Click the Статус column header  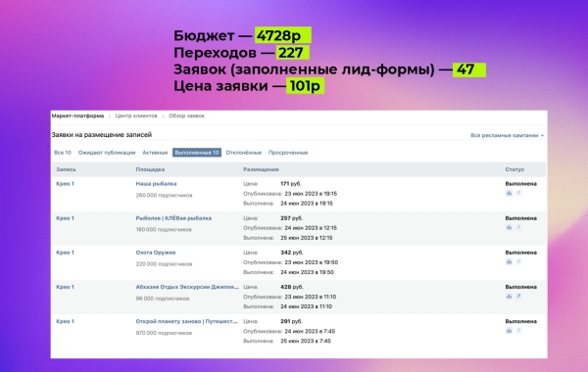coord(514,169)
